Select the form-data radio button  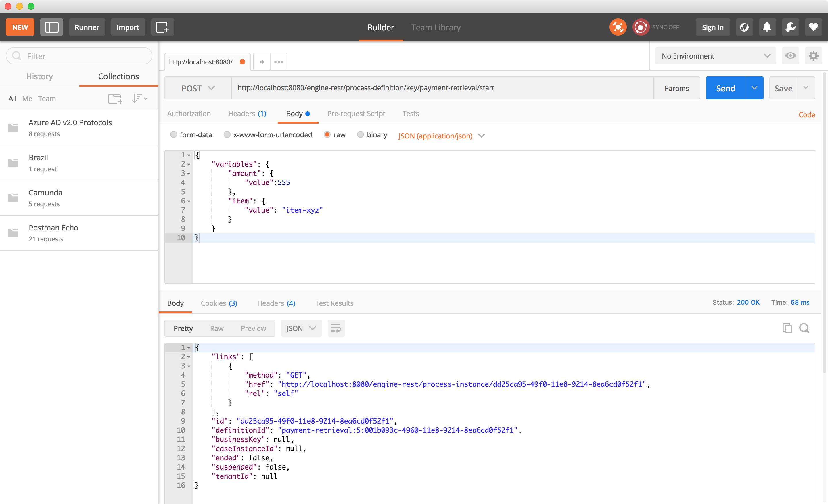173,135
